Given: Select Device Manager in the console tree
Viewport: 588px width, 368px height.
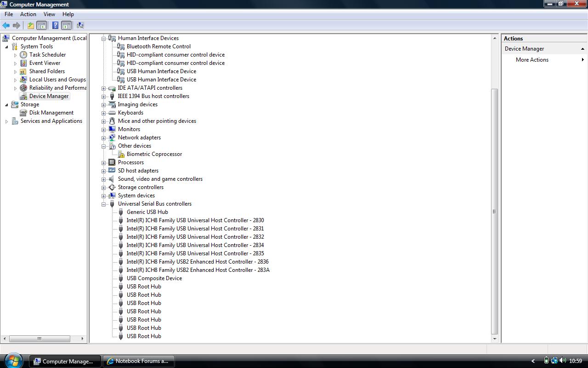Looking at the screenshot, I should 49,96.
